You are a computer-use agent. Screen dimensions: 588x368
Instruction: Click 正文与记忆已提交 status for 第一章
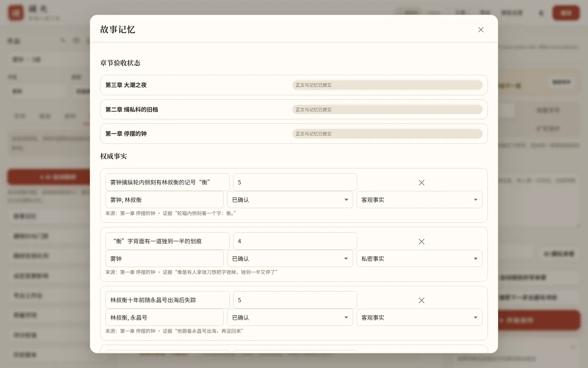(x=387, y=134)
